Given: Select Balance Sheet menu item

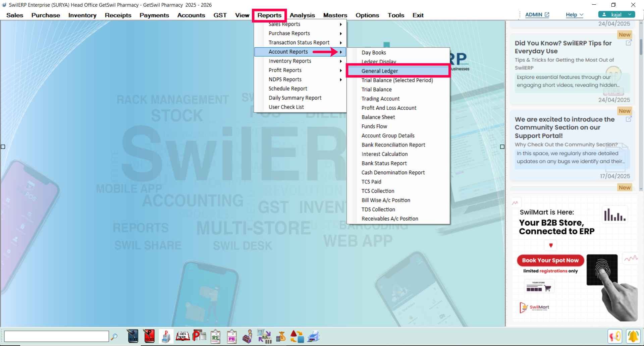Looking at the screenshot, I should coord(378,117).
